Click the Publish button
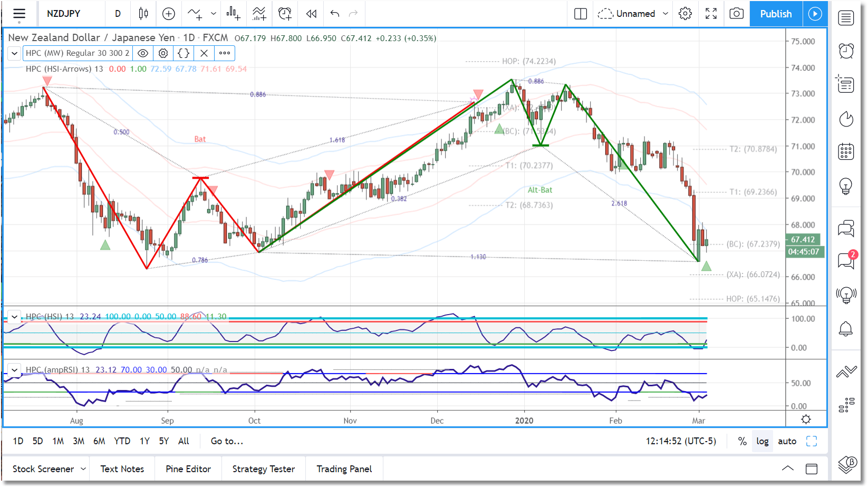 (x=776, y=14)
